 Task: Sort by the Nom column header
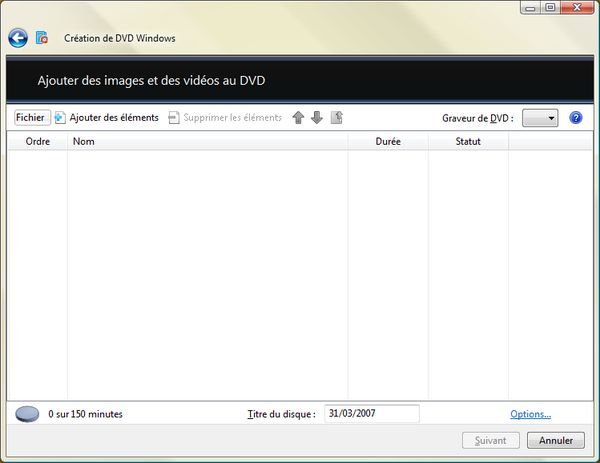[x=207, y=142]
